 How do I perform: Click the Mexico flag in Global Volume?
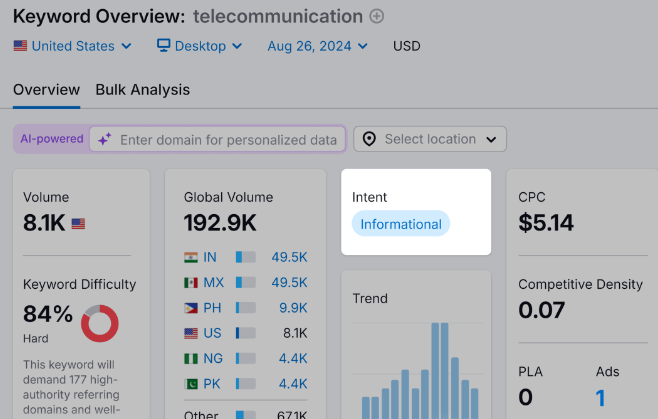point(191,283)
